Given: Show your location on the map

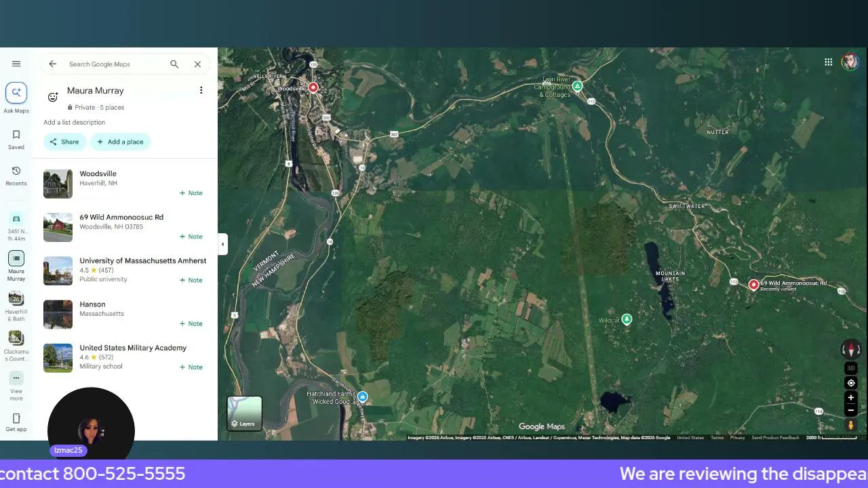Looking at the screenshot, I should (x=850, y=383).
